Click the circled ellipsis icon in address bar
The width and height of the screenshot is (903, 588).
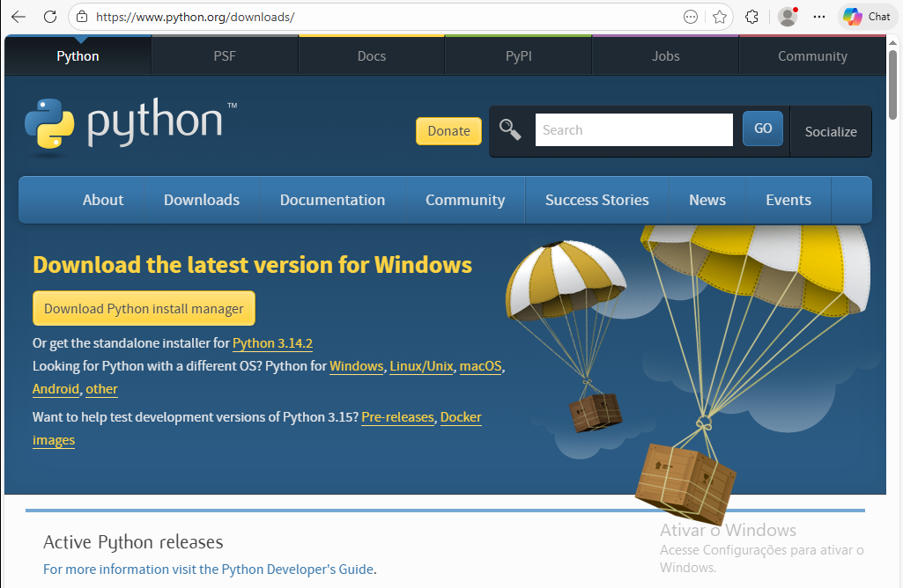[x=690, y=16]
